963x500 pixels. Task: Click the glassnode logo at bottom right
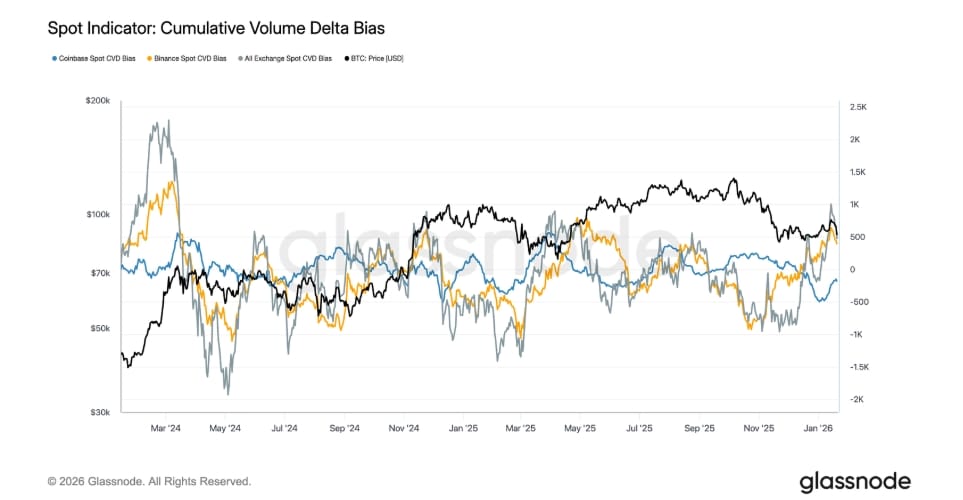pos(855,482)
